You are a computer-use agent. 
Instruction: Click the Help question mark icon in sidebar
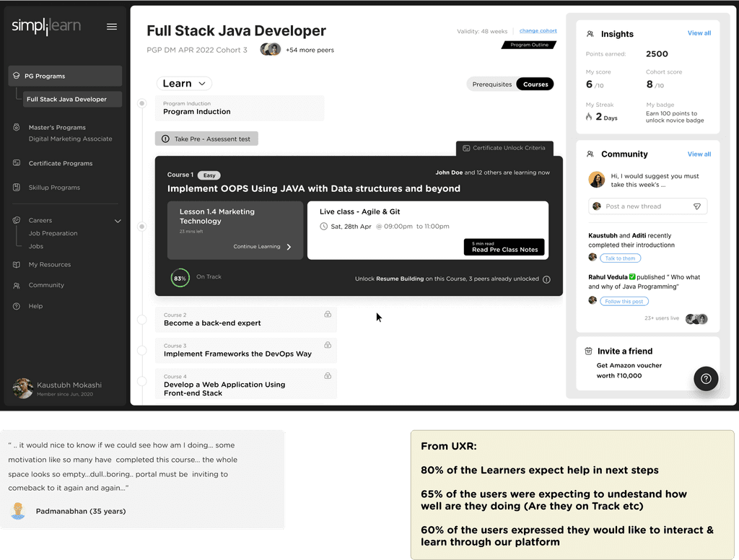point(17,306)
